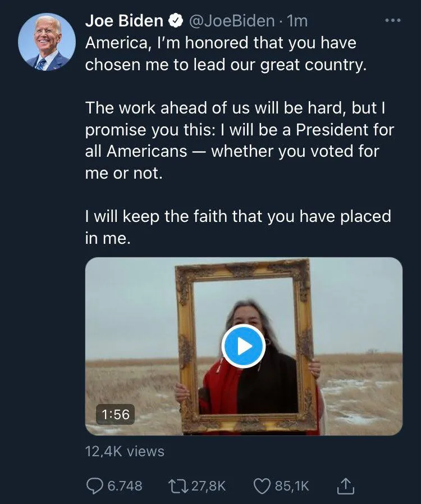Click the 'America, I'm honored' opening paragraph

225,53
